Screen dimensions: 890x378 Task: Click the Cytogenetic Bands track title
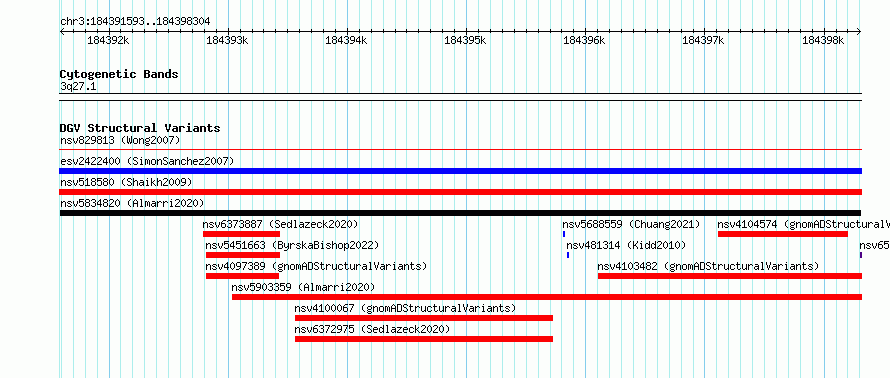point(119,74)
